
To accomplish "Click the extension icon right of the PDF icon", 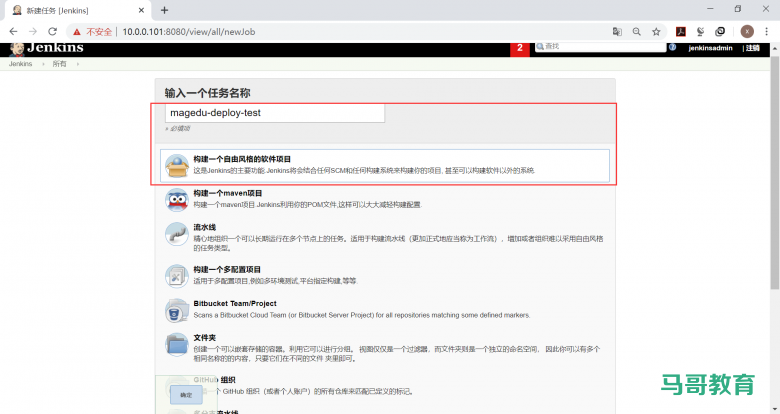I will 700,32.
